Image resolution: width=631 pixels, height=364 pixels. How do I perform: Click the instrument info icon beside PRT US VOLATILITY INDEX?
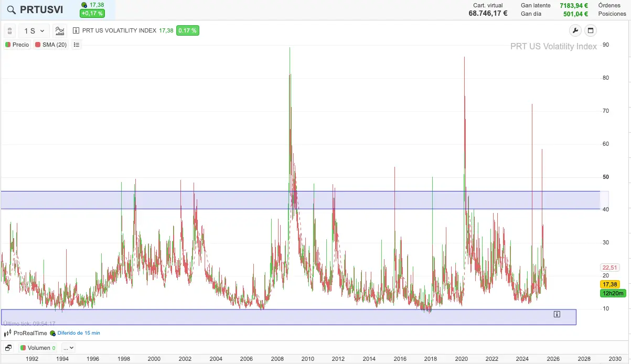tap(76, 30)
